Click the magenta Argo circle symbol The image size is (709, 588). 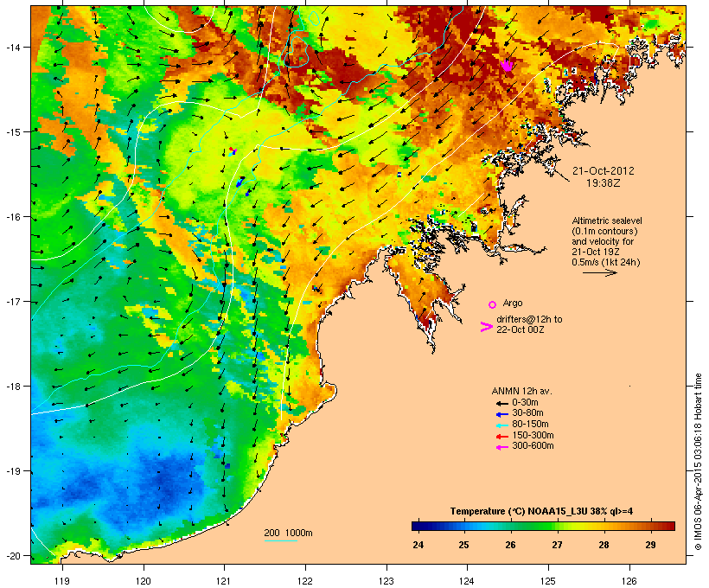493,304
